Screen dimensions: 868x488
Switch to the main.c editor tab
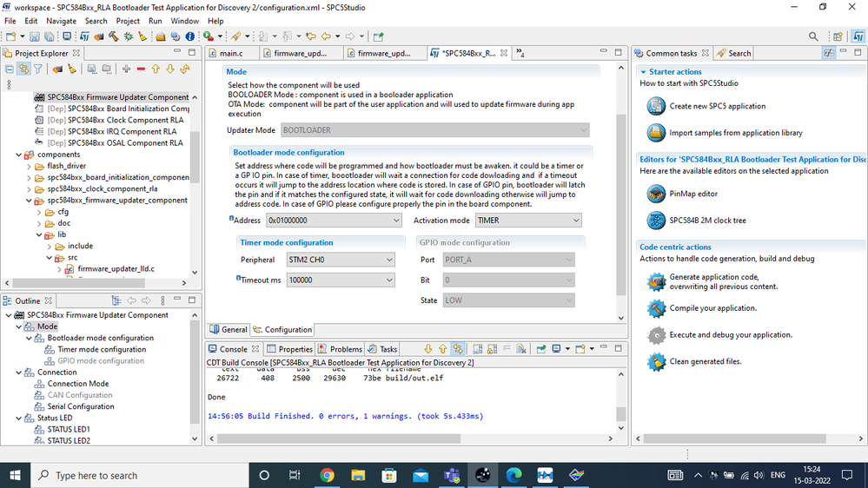pyautogui.click(x=231, y=53)
